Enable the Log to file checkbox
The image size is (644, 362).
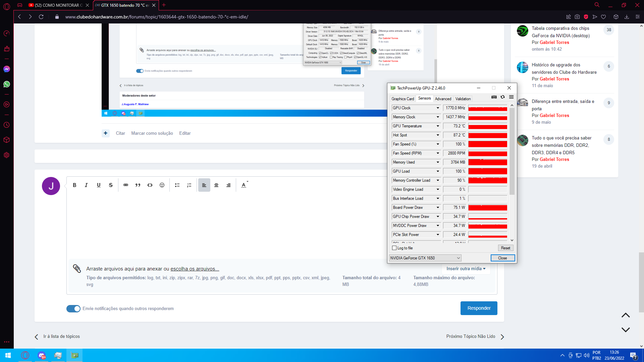(394, 248)
